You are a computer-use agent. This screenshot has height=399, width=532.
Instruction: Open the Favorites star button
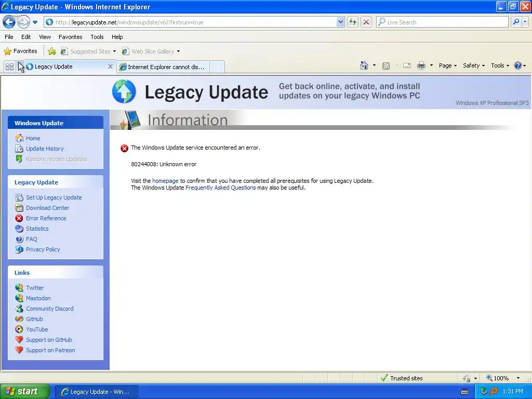point(20,51)
